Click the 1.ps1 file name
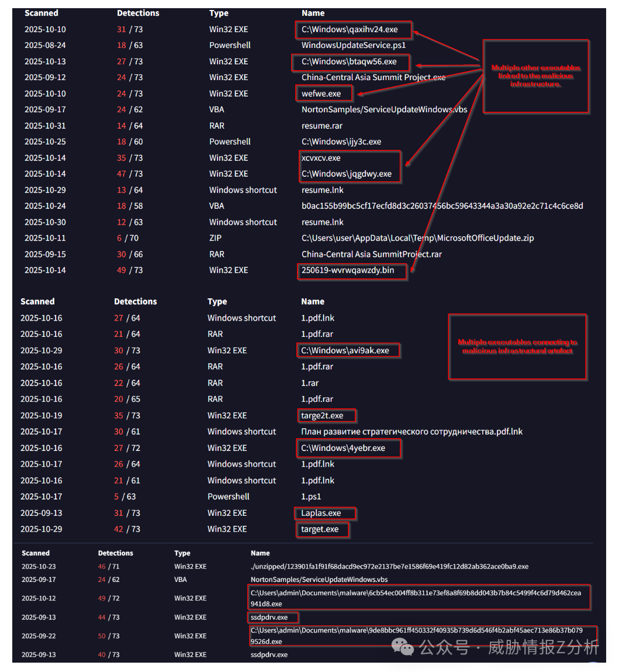 click(x=311, y=497)
